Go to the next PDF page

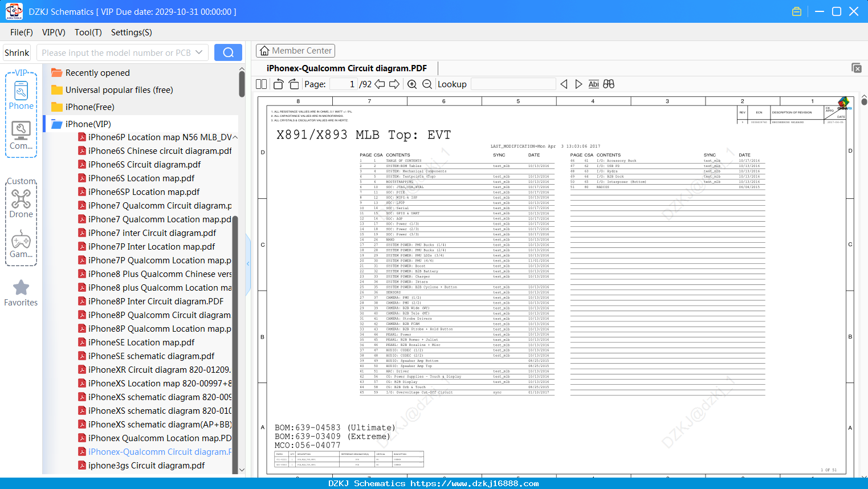394,84
